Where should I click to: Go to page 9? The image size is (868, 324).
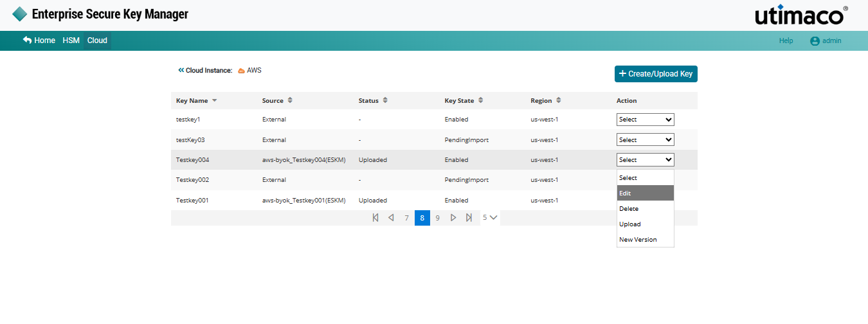[438, 218]
